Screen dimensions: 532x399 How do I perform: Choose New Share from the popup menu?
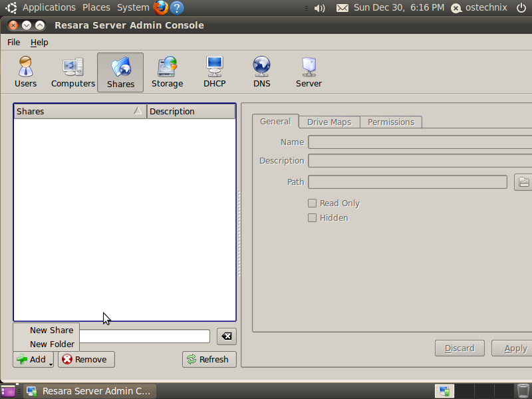47,330
